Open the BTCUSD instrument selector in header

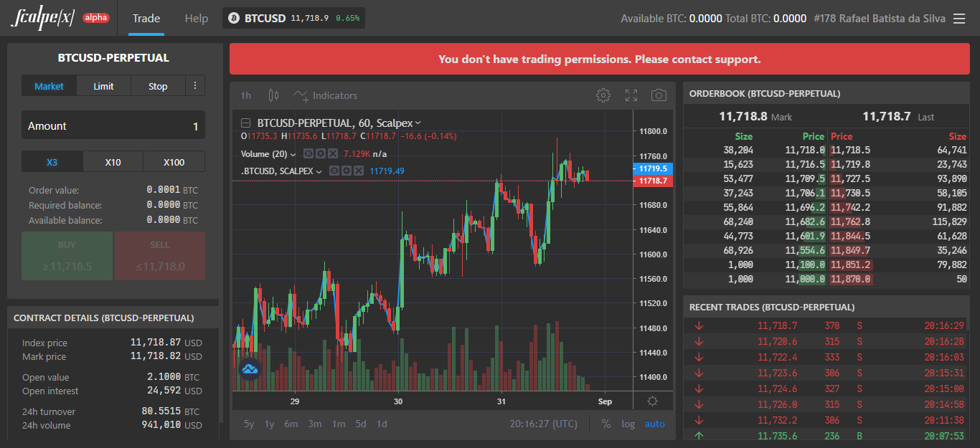coord(294,18)
